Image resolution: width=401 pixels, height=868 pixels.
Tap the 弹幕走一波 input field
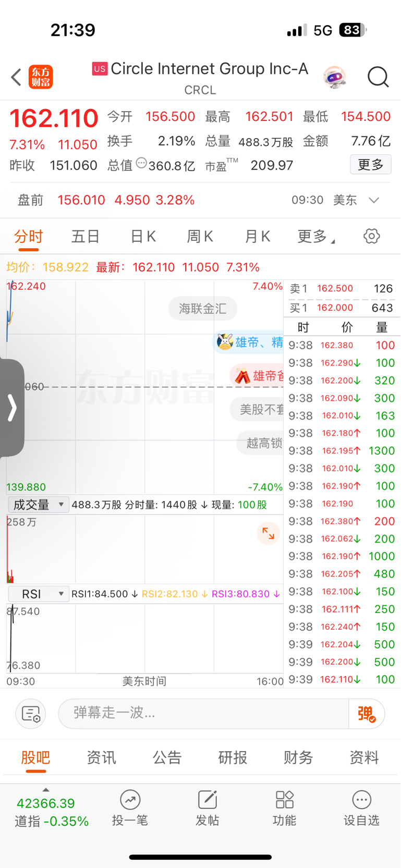tap(203, 713)
